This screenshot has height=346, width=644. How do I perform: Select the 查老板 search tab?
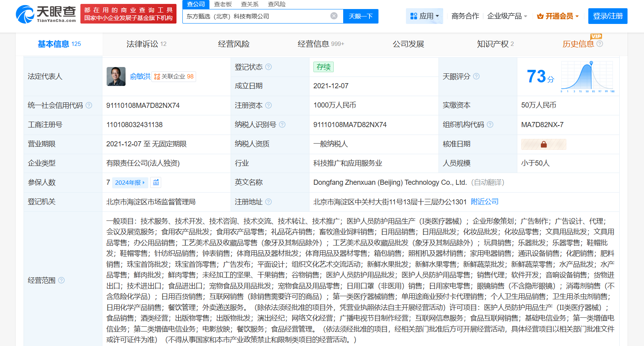pos(223,4)
